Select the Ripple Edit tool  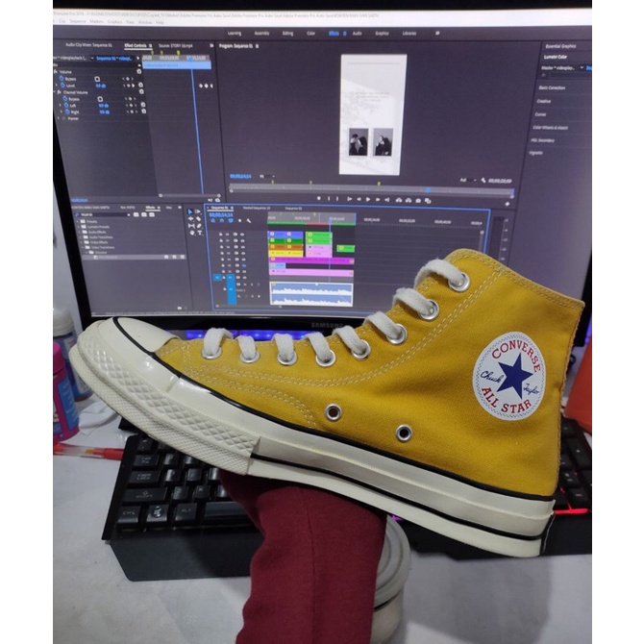point(190,219)
